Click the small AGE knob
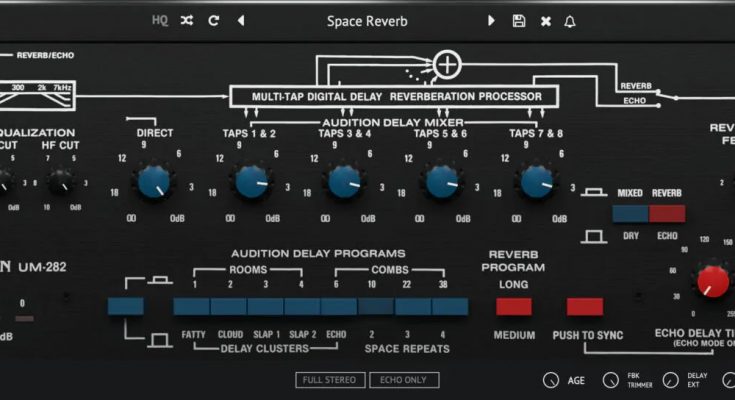Screen dimensions: 735x400 [x=551, y=380]
